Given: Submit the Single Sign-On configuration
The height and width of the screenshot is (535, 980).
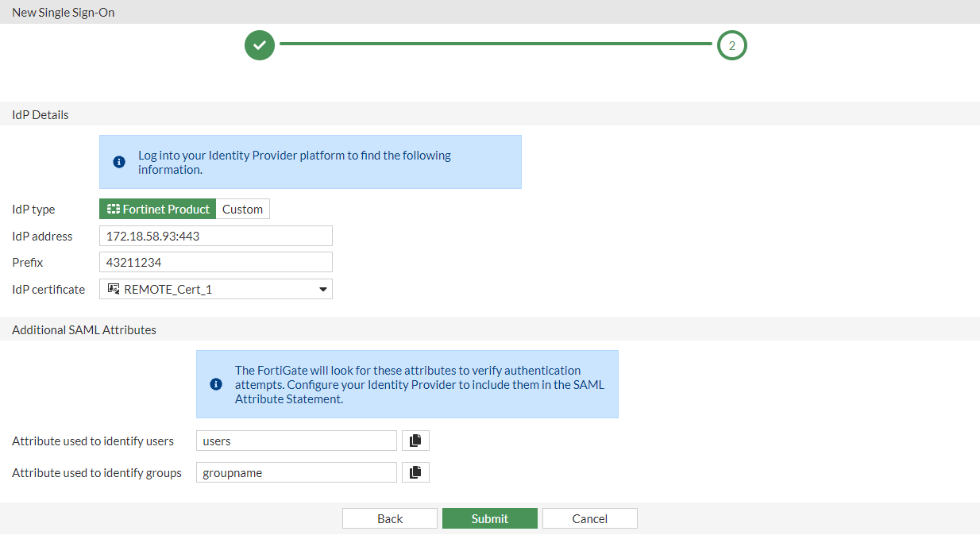Looking at the screenshot, I should point(489,518).
